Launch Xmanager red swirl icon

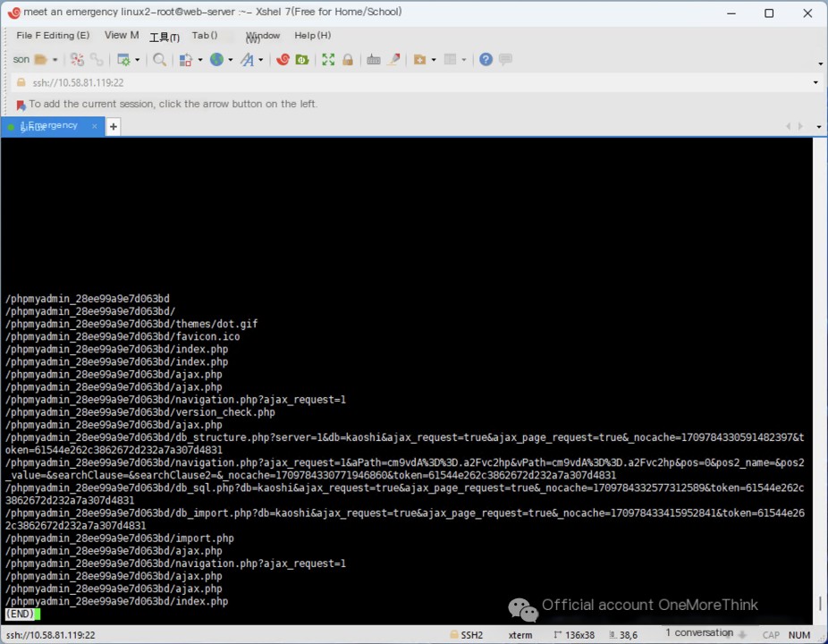(283, 60)
